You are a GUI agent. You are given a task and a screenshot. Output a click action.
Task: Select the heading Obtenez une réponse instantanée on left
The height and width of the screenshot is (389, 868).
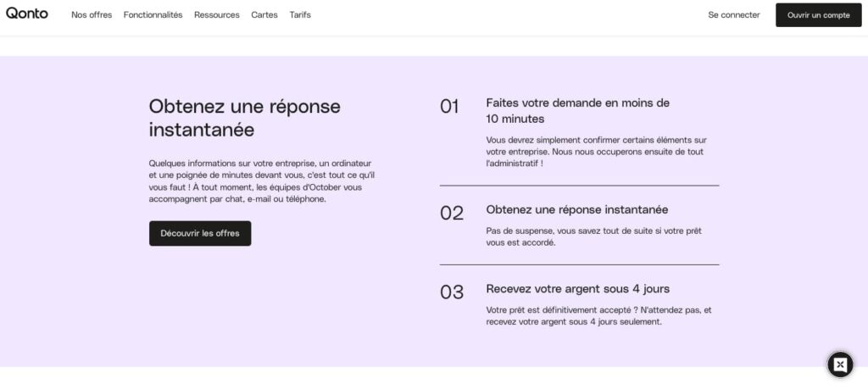pos(245,118)
